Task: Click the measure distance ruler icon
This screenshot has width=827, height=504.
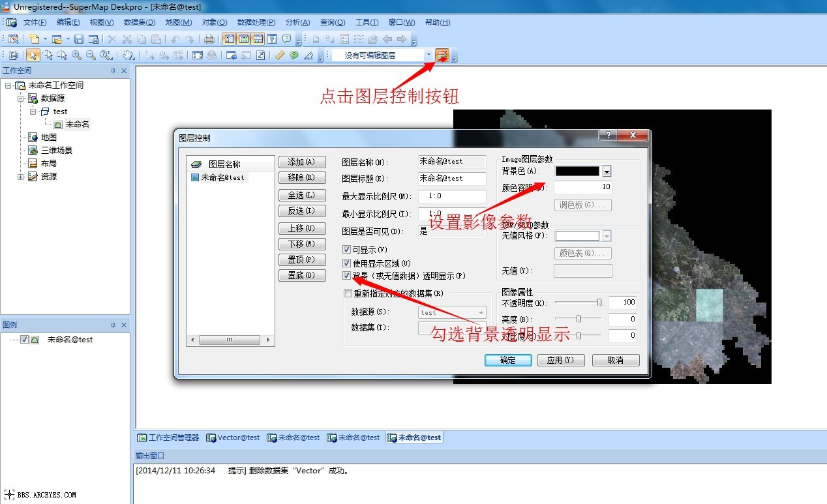Action: tap(280, 55)
